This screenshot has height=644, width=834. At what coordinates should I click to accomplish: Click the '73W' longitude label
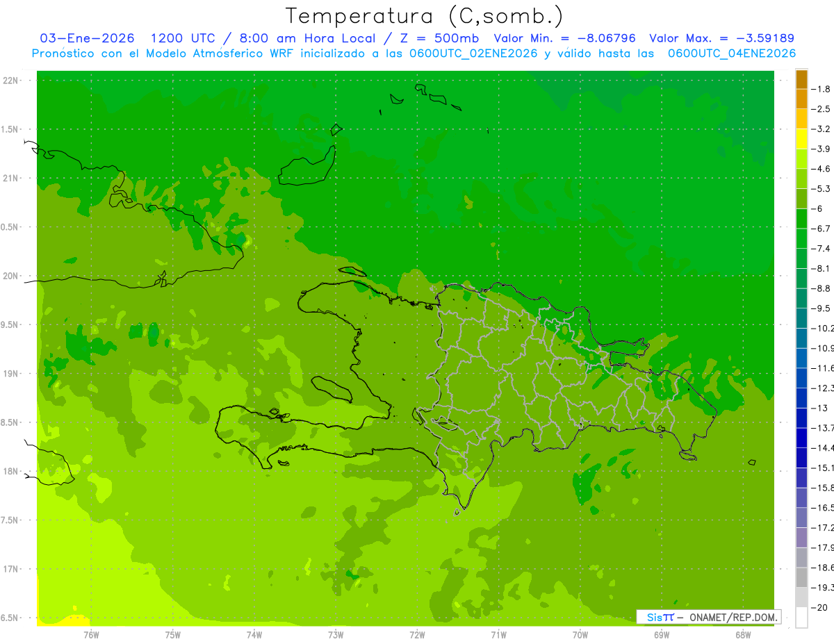(336, 634)
